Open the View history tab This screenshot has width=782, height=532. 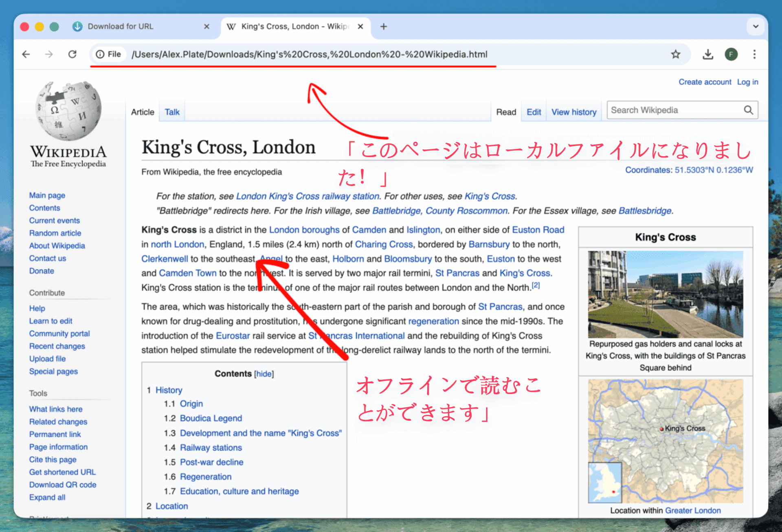[574, 112]
